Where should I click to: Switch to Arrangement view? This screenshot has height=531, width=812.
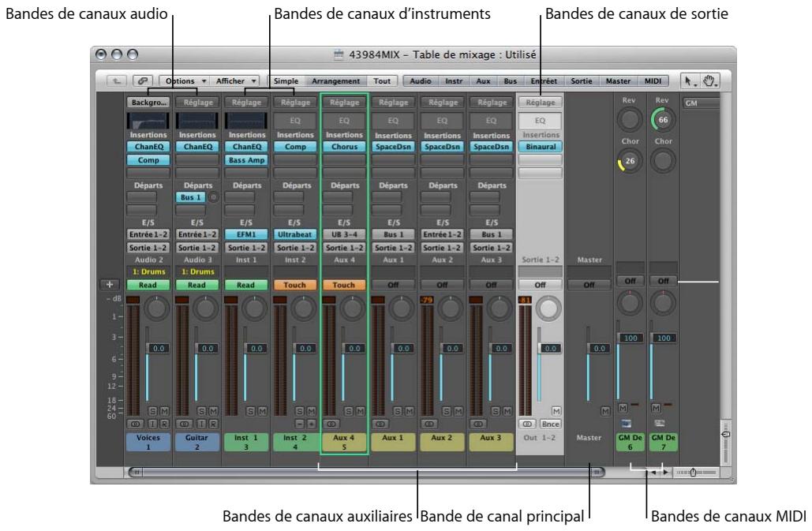coord(335,81)
